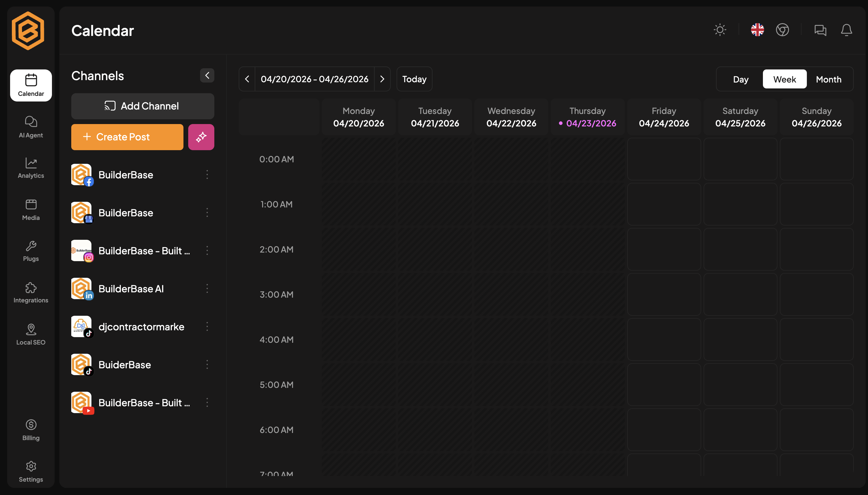
Task: Click Sunday 4:00 AM time slot
Action: pos(816,339)
